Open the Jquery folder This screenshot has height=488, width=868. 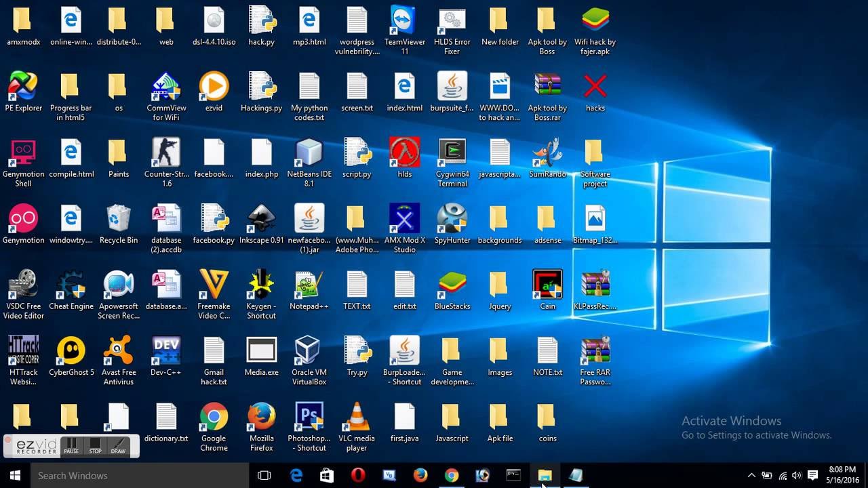coord(500,290)
